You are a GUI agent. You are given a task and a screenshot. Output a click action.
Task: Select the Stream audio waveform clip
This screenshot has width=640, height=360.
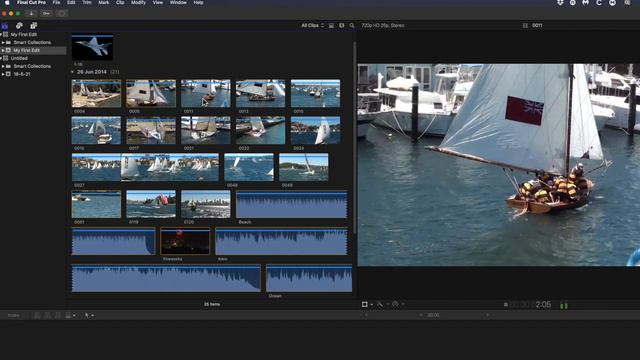[309, 278]
